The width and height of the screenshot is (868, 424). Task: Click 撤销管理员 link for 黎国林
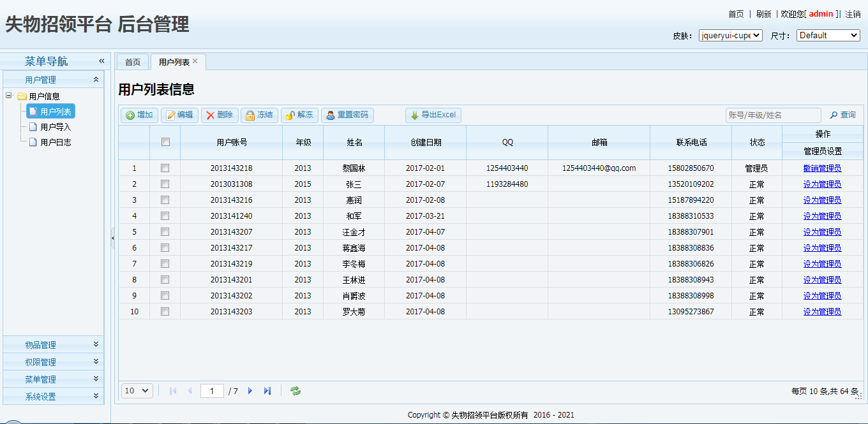tap(822, 168)
